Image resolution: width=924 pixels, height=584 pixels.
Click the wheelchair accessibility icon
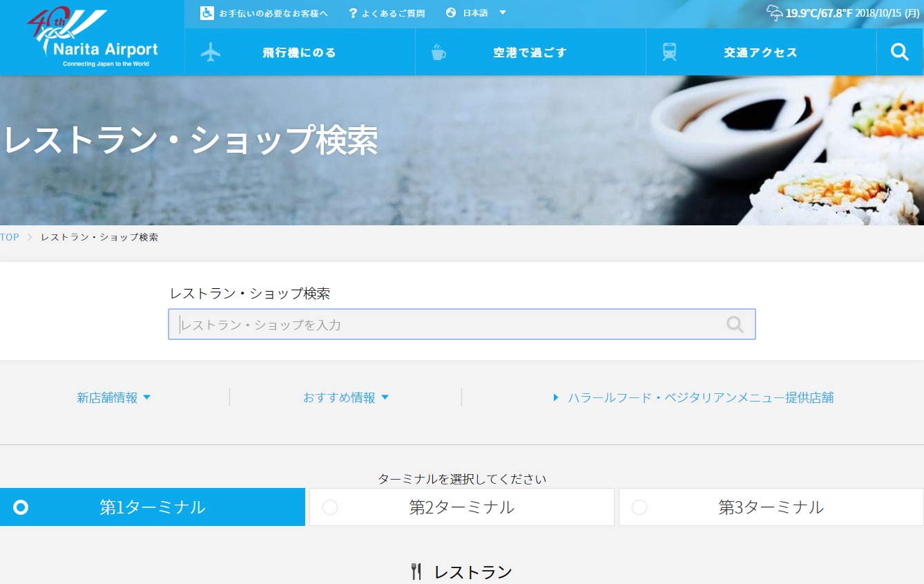tap(207, 13)
